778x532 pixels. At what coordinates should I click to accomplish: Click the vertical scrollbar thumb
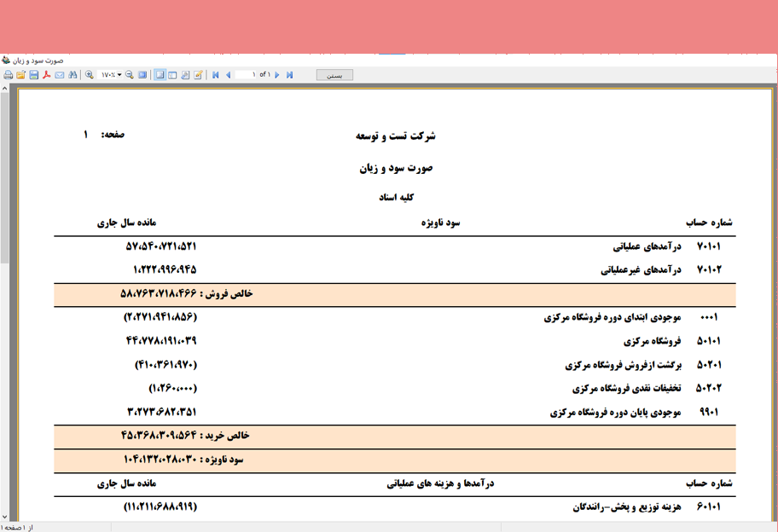(4, 177)
